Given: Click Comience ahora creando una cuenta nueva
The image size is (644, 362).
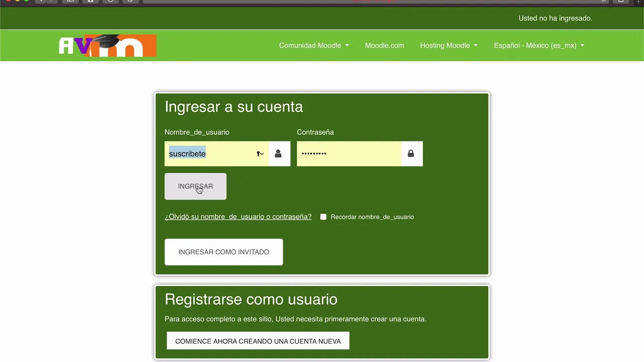Looking at the screenshot, I should (258, 341).
